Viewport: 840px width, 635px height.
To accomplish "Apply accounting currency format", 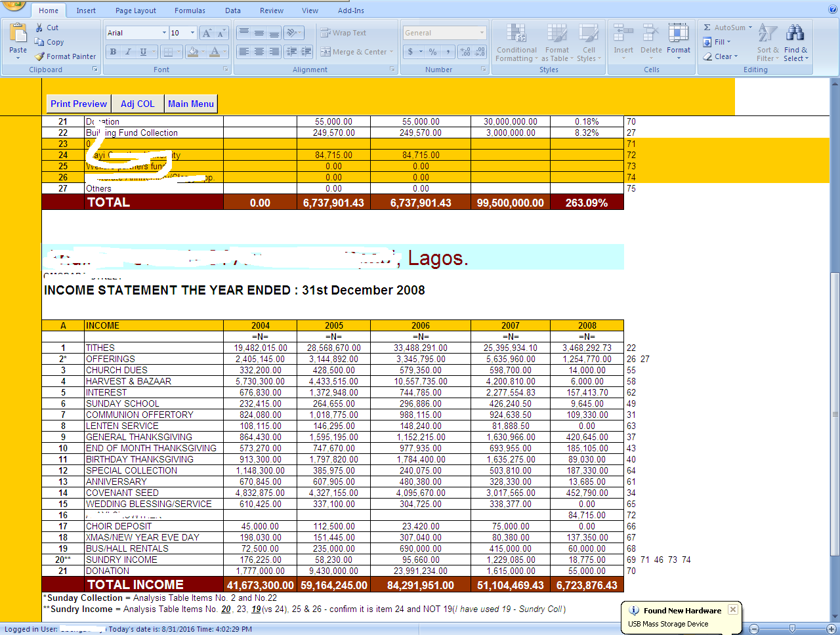I will click(411, 52).
